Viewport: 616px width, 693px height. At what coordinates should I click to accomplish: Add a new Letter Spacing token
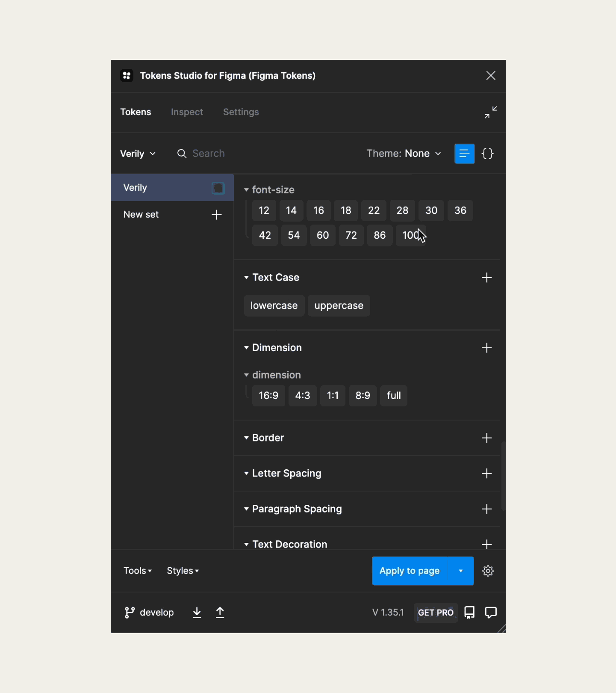tap(486, 474)
